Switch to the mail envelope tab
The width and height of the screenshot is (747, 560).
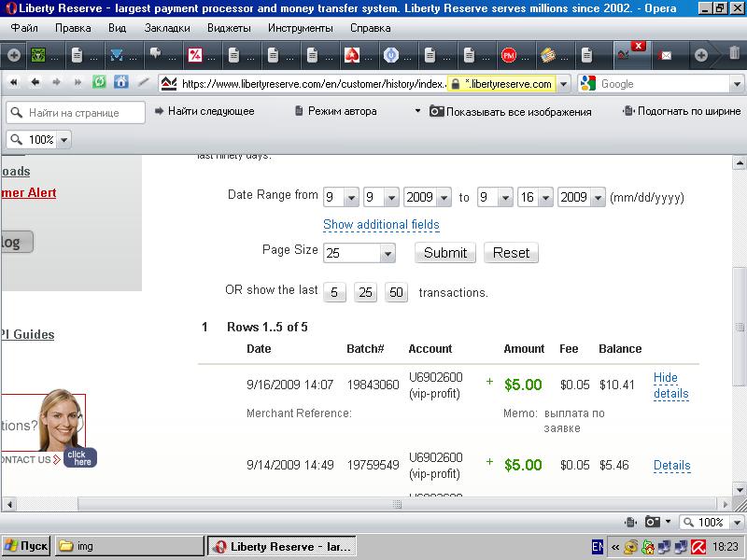point(666,56)
